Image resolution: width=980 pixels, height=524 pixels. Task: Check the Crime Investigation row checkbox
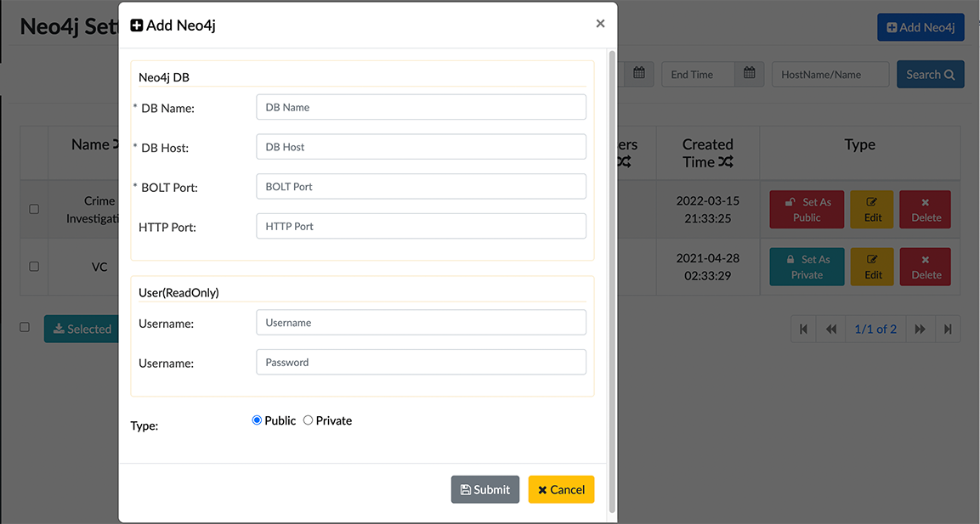coord(34,209)
